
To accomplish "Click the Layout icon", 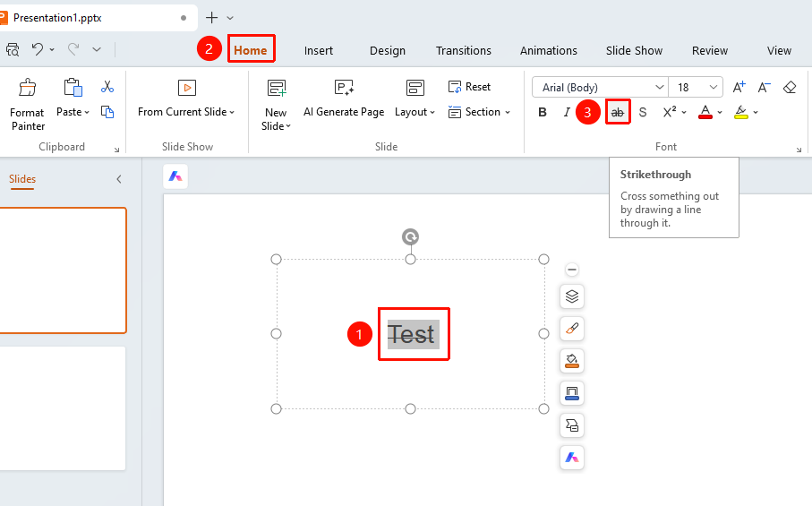I will coord(415,88).
